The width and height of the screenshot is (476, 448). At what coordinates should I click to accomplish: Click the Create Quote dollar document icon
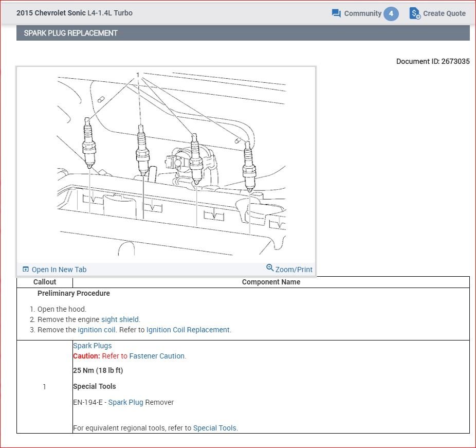click(x=415, y=13)
